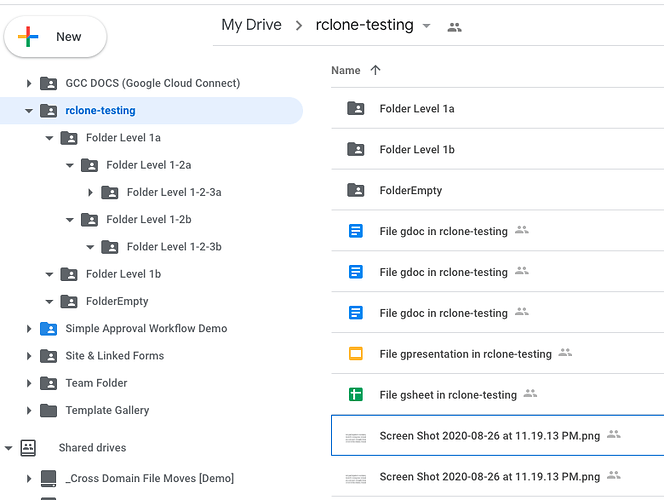The height and width of the screenshot is (500, 664).
Task: Expand Team Folder in the sidebar
Action: point(28,383)
